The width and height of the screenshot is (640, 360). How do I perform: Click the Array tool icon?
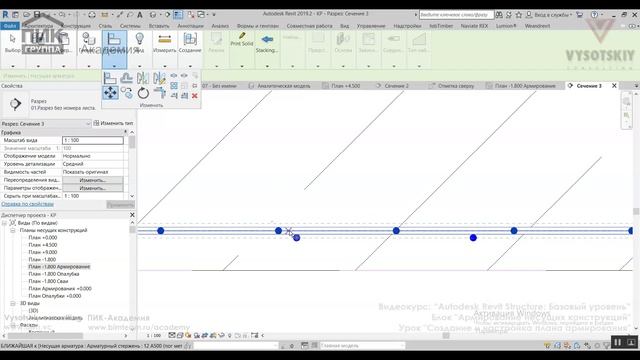174,85
